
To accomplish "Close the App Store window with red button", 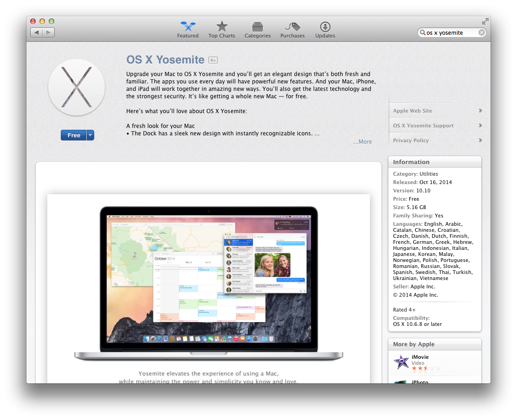I will click(33, 21).
